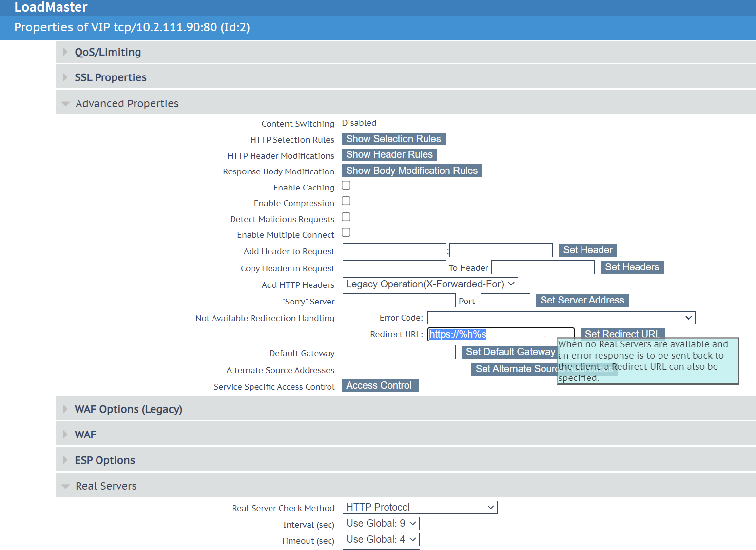Focus the Sorry Server Port field
756x550 pixels.
coord(505,301)
